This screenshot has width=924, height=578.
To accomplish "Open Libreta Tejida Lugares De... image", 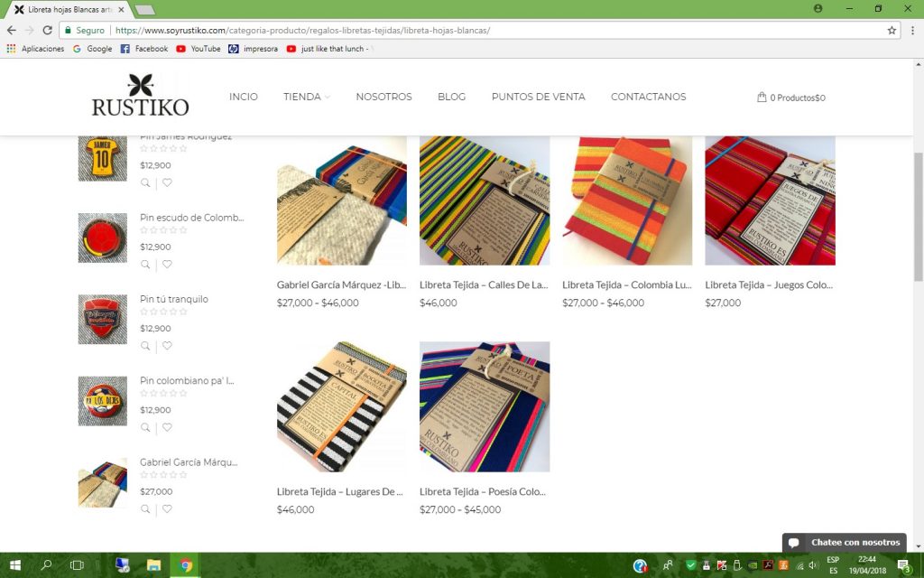I will (x=342, y=407).
